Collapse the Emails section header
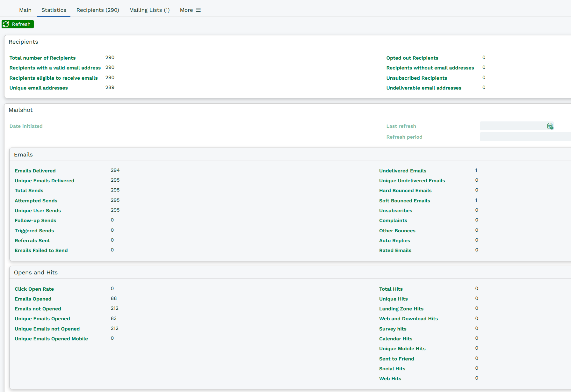The width and height of the screenshot is (571, 392). pos(23,155)
